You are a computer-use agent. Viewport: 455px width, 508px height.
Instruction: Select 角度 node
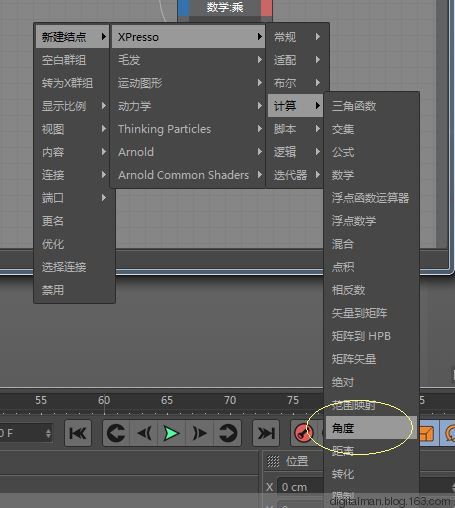click(x=371, y=428)
